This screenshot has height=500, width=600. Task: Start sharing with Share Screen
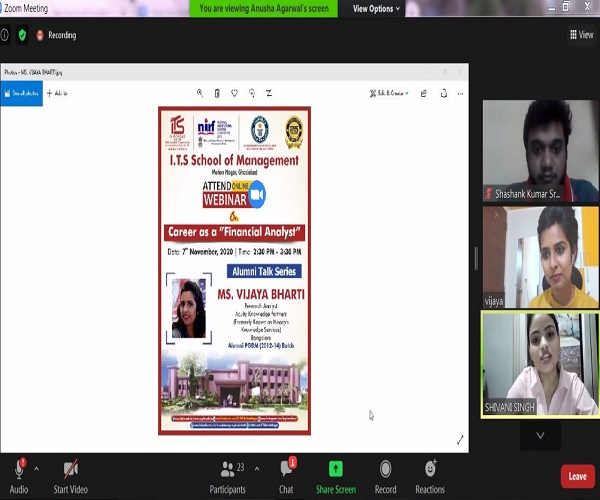pyautogui.click(x=336, y=476)
